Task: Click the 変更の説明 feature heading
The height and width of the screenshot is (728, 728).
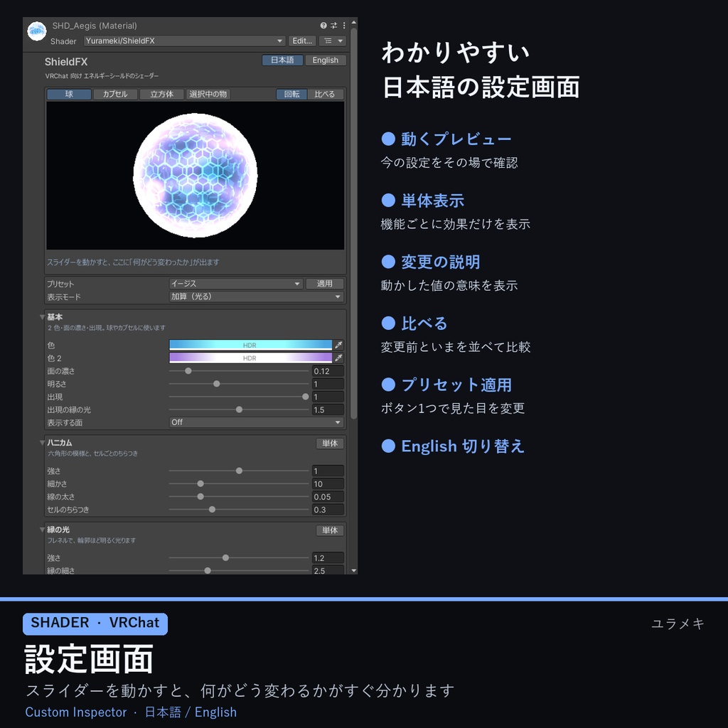Action: point(440,262)
